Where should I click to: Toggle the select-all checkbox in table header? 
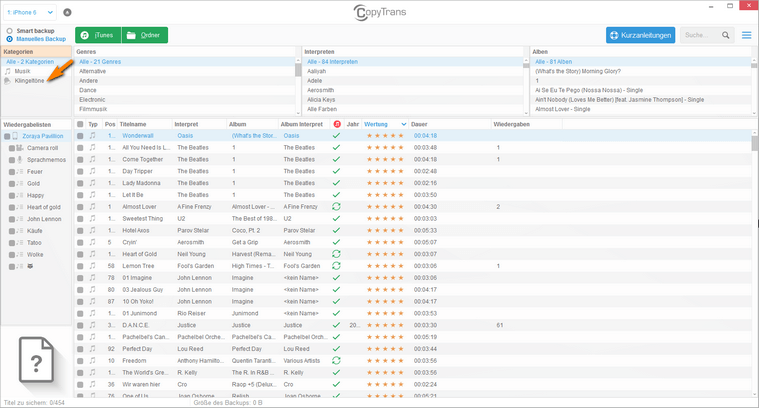point(80,124)
